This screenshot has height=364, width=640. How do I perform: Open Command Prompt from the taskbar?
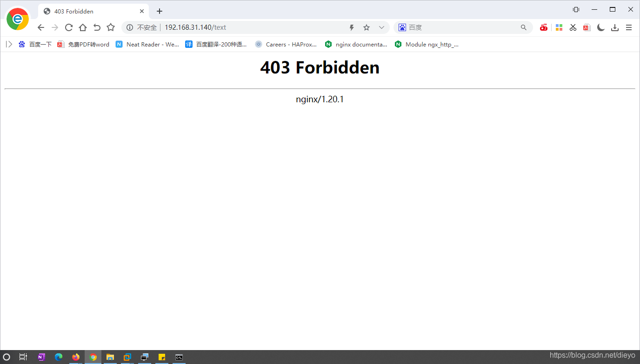click(x=179, y=357)
